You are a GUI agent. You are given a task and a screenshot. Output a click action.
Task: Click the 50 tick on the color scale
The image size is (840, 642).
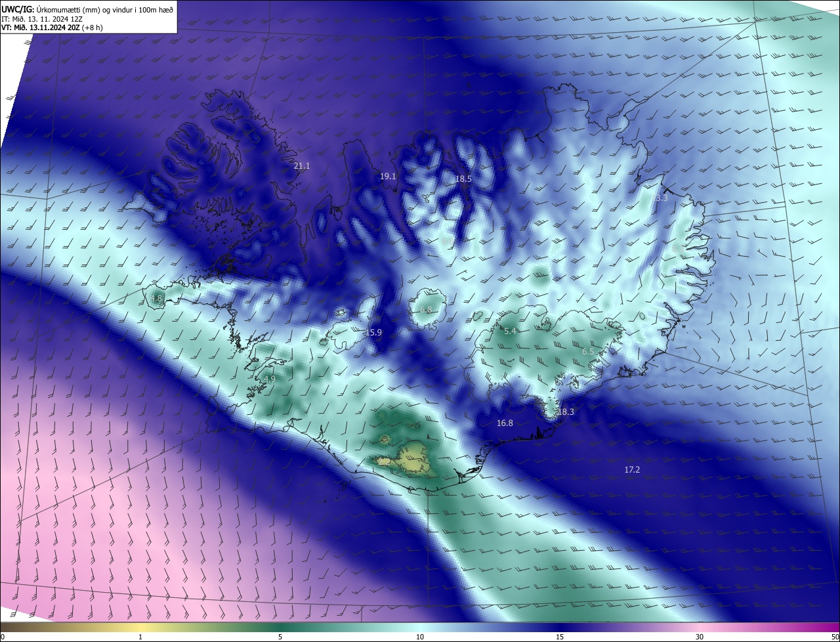click(x=835, y=637)
